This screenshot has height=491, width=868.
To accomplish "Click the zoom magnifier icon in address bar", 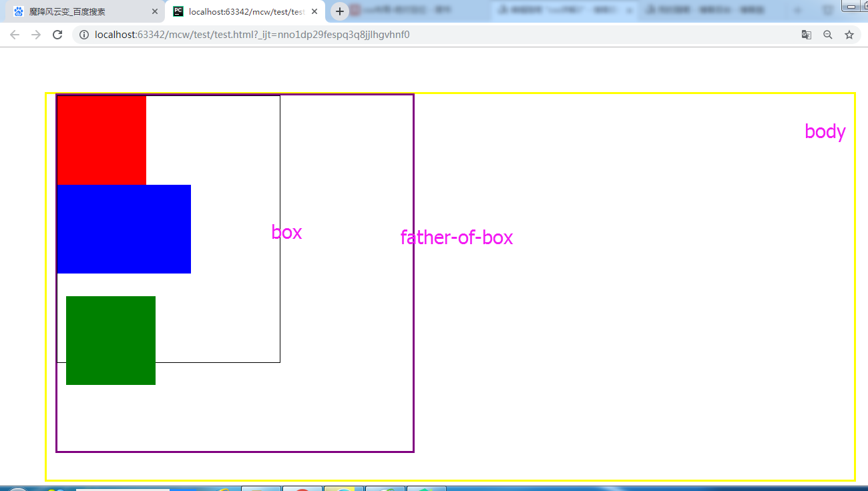I will point(828,35).
